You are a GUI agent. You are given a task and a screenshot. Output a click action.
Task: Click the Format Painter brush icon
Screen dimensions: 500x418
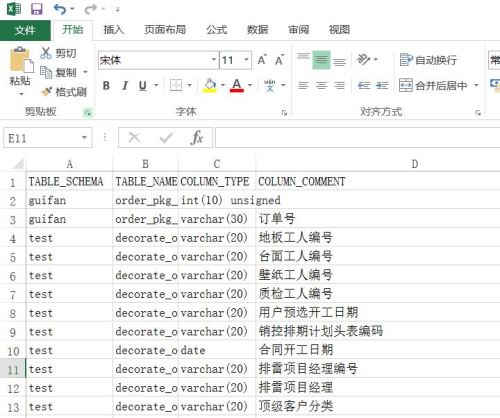[x=46, y=91]
